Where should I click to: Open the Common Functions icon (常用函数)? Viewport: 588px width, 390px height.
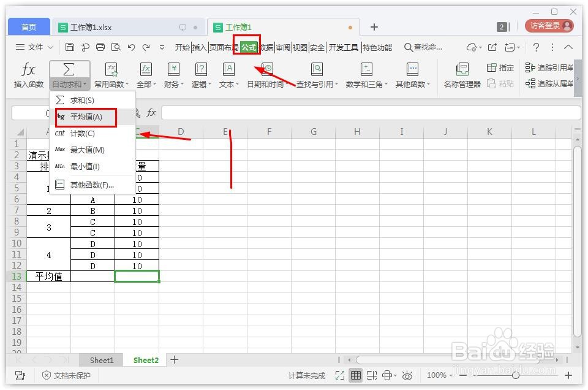pyautogui.click(x=111, y=69)
